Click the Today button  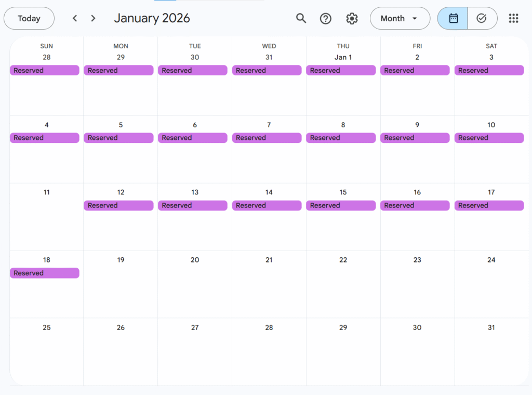click(x=29, y=18)
